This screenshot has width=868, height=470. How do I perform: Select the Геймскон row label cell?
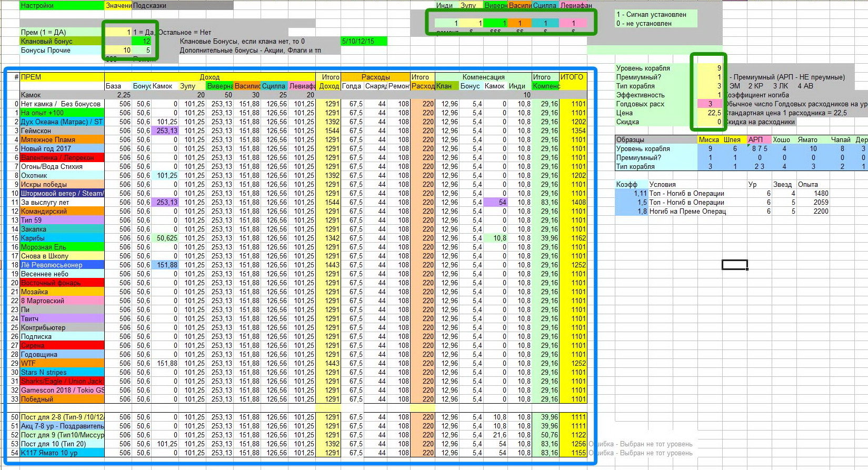(x=62, y=131)
